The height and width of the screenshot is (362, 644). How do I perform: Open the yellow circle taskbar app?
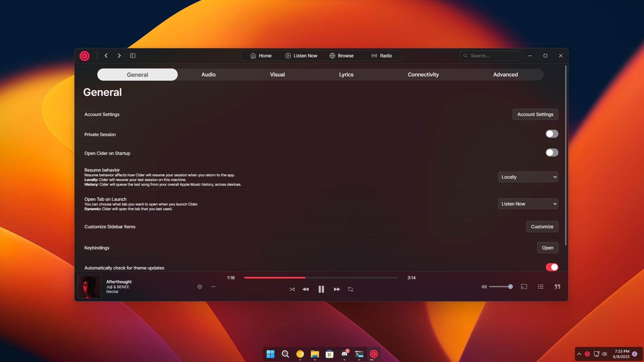tap(300, 354)
